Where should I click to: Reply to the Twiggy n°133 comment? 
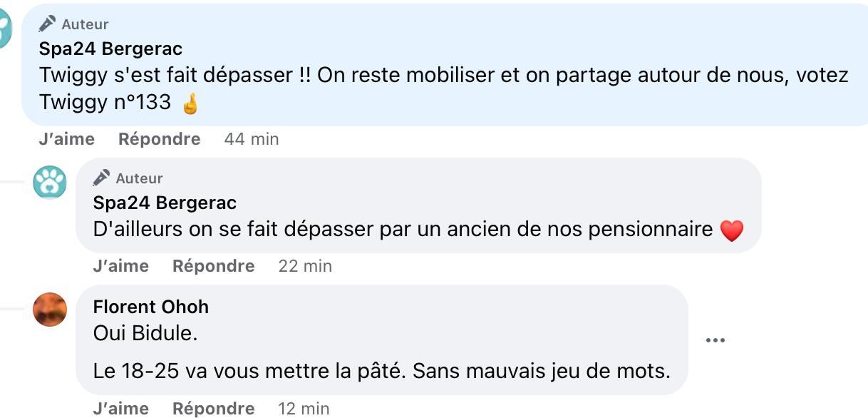160,139
